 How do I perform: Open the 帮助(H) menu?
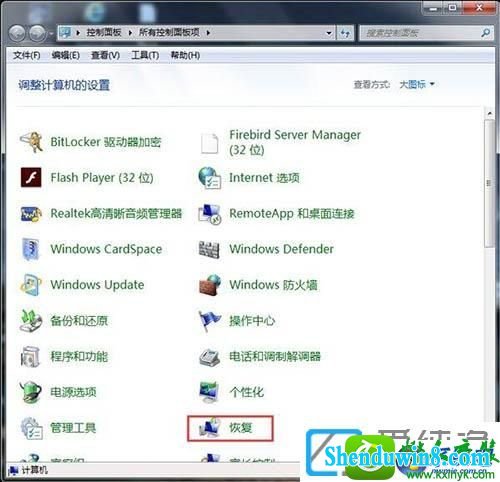(185, 55)
